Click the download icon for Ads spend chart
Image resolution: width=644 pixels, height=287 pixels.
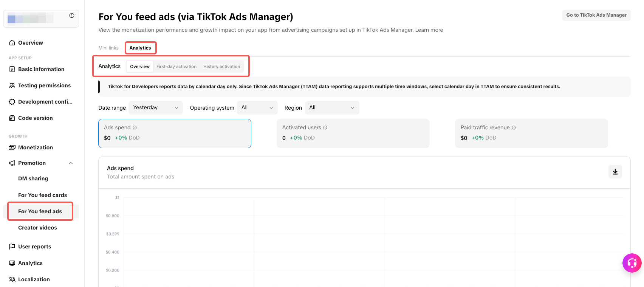pos(615,172)
